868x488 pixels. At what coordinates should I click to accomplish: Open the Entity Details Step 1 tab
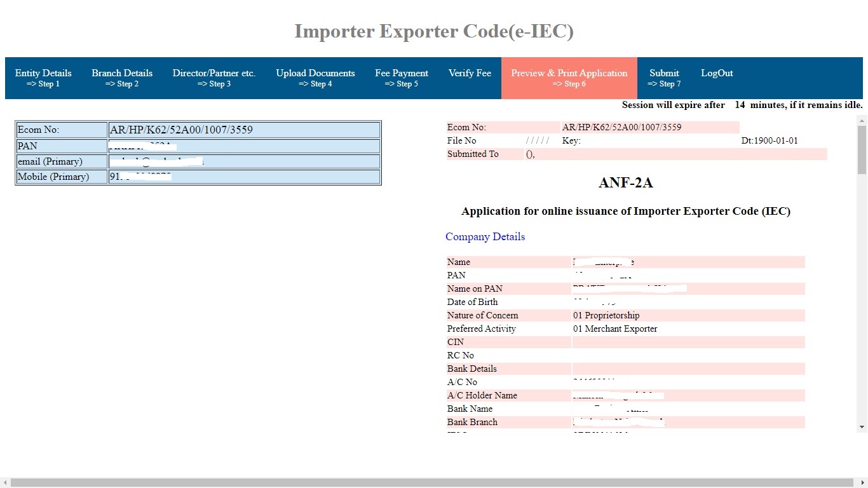(43, 78)
